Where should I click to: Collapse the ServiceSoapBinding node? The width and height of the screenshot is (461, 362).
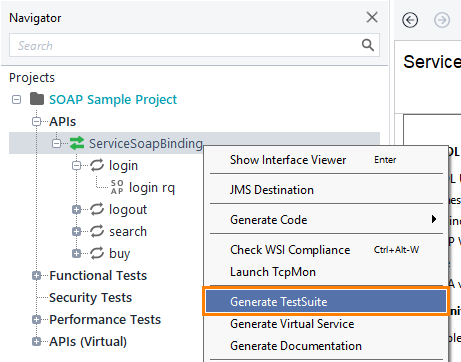tap(56, 143)
